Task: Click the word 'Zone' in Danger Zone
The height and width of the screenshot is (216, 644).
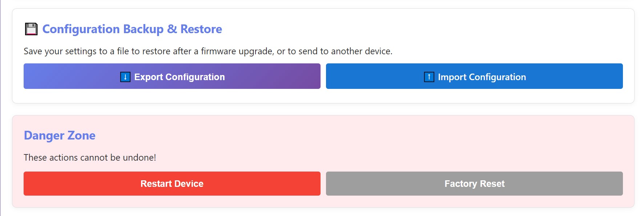Action: pyautogui.click(x=81, y=136)
